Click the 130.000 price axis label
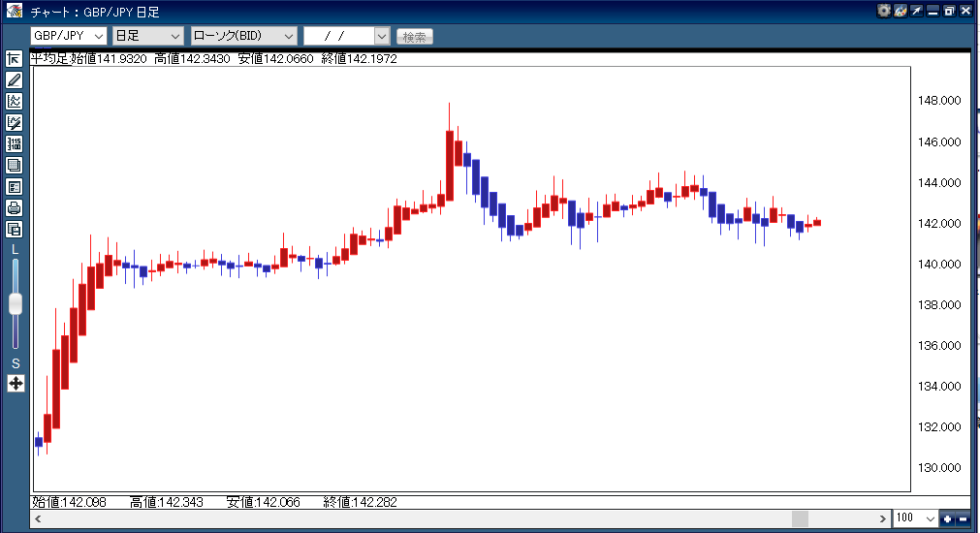 (x=938, y=467)
